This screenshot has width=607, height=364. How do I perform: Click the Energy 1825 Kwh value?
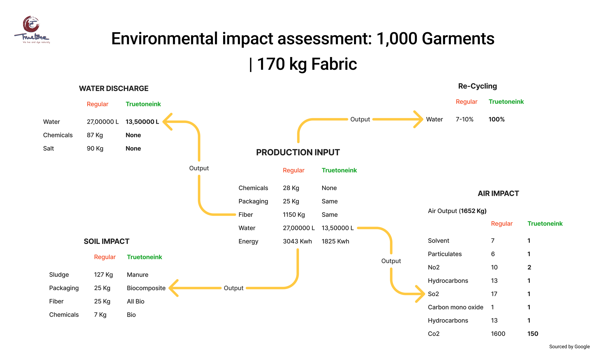335,241
